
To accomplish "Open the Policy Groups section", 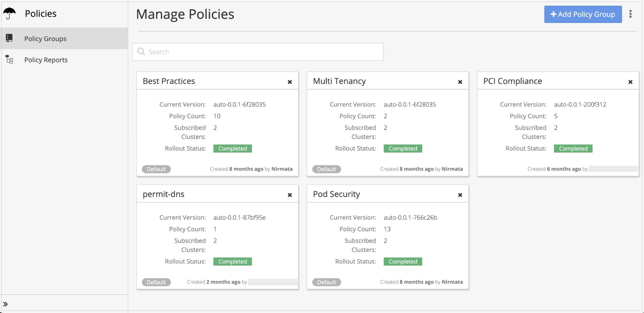I will (x=45, y=39).
